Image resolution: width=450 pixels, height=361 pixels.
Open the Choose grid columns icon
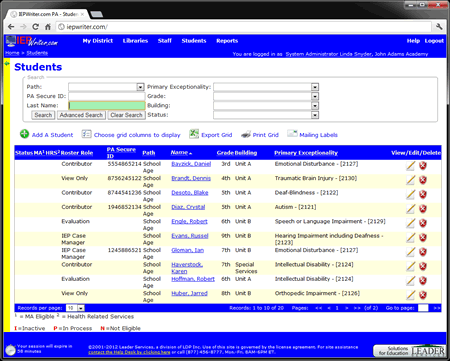pyautogui.click(x=86, y=134)
